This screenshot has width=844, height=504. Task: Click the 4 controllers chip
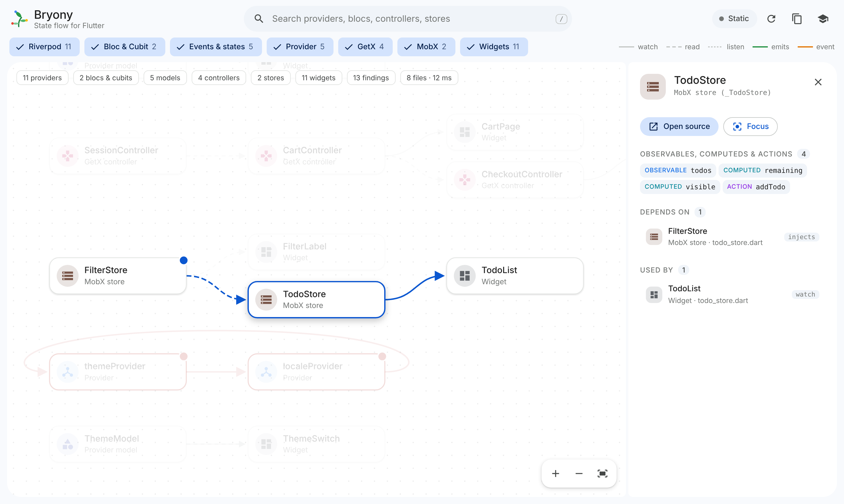tap(219, 78)
